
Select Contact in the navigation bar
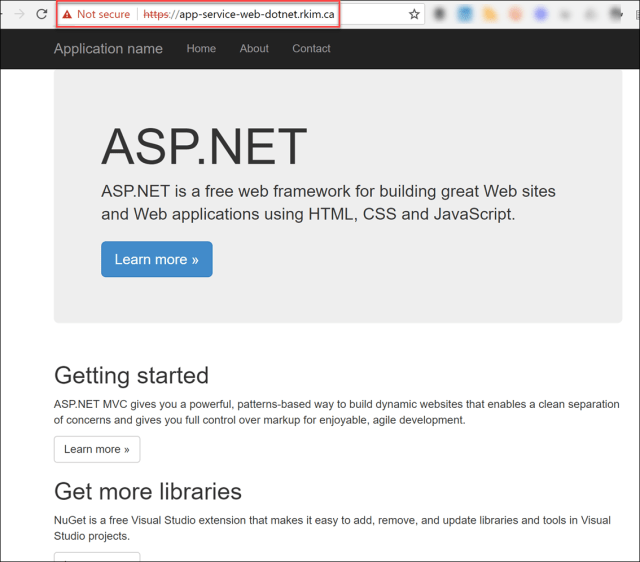pyautogui.click(x=311, y=49)
